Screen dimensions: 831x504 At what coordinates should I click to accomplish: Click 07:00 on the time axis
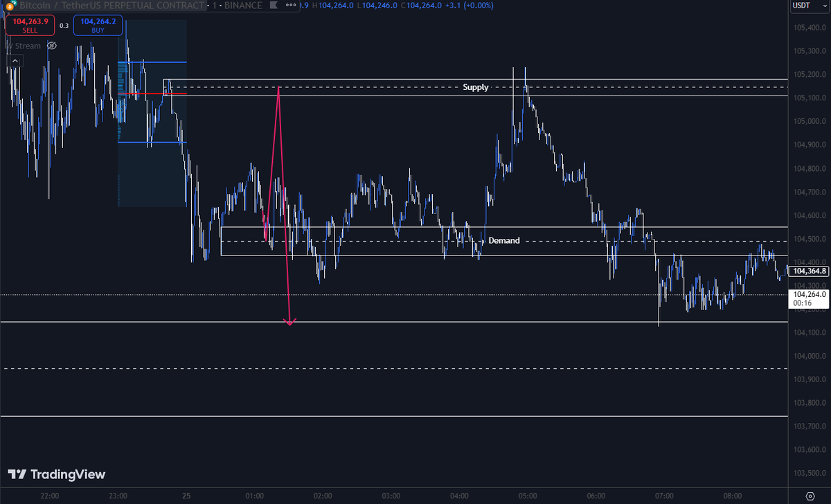tap(664, 496)
